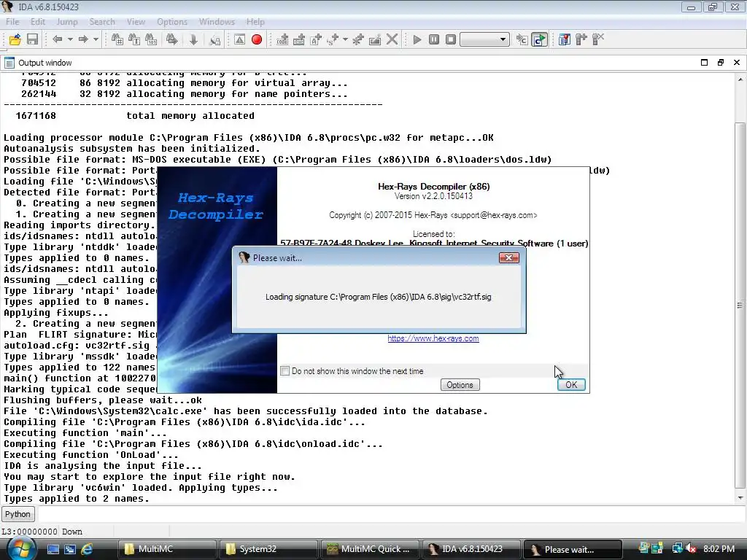Image resolution: width=747 pixels, height=560 pixels.
Task: Click the scroll-up arrow of Output window
Action: click(740, 79)
